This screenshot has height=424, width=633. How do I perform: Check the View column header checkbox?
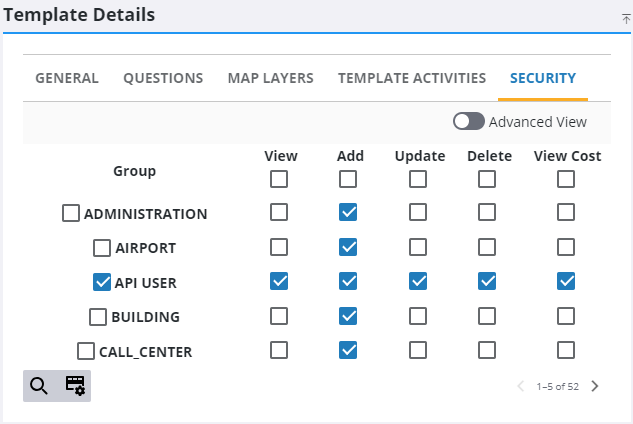point(279,179)
